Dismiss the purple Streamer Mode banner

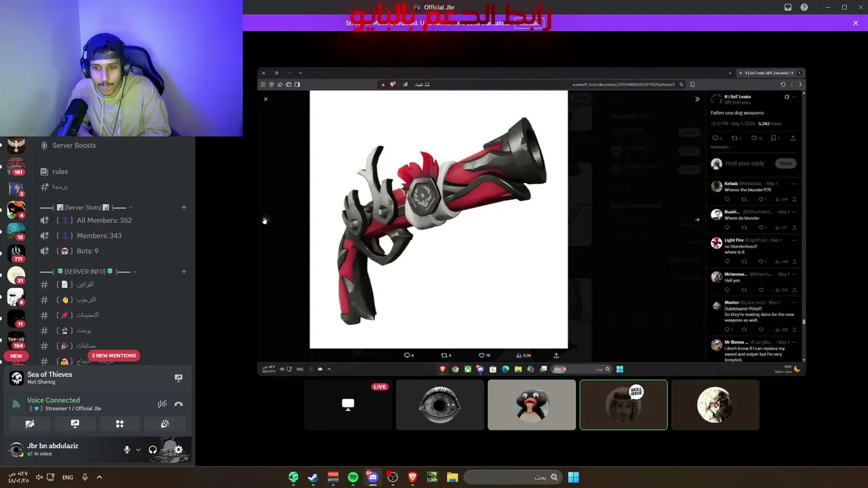point(856,23)
